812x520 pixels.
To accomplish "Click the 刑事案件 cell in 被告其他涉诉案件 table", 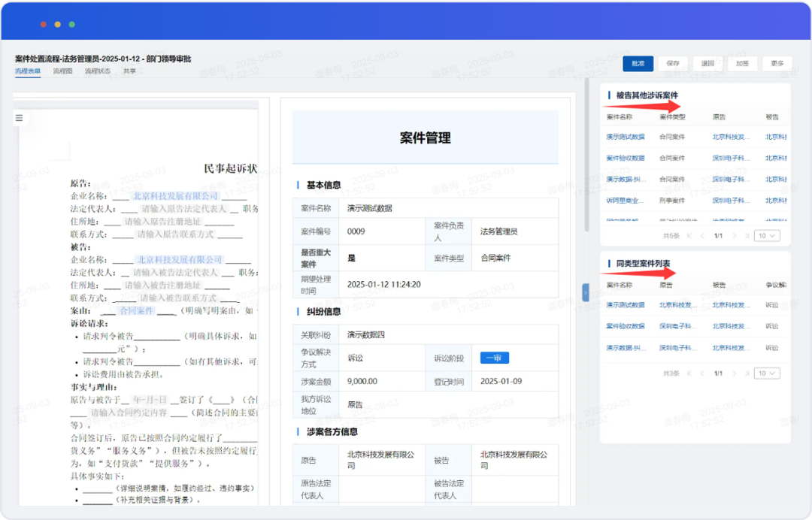I will coord(672,201).
